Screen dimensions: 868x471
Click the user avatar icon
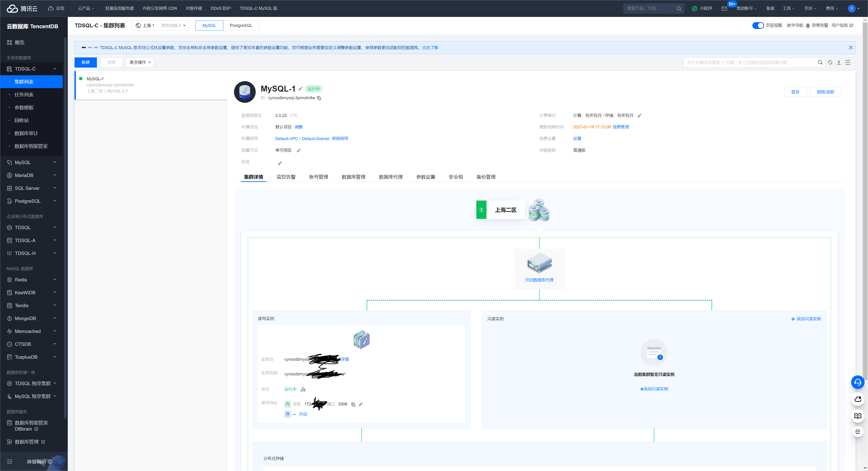pyautogui.click(x=852, y=8)
